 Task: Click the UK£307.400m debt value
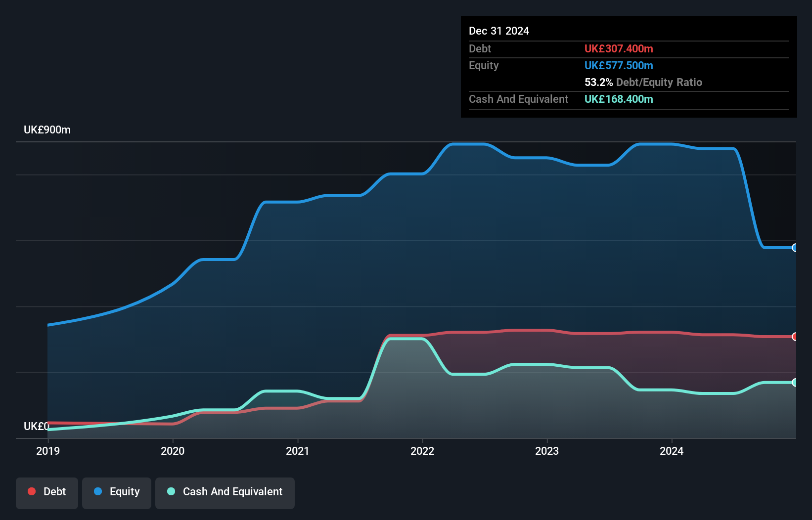pos(619,48)
